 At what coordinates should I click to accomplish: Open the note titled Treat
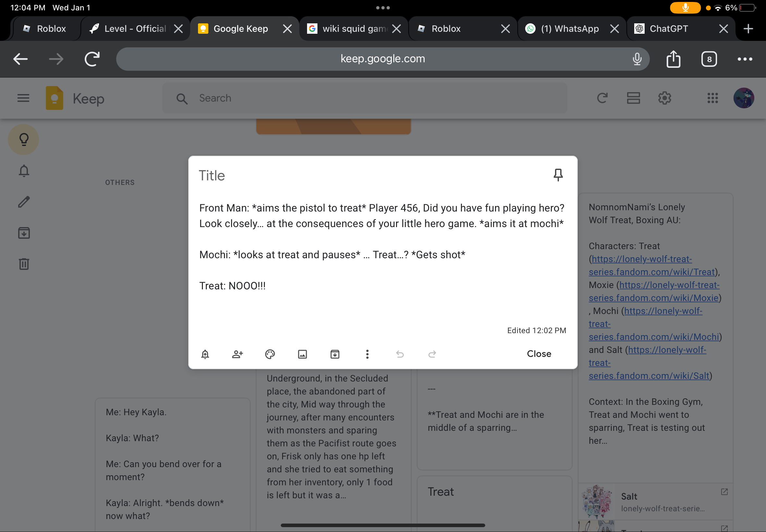(494, 503)
